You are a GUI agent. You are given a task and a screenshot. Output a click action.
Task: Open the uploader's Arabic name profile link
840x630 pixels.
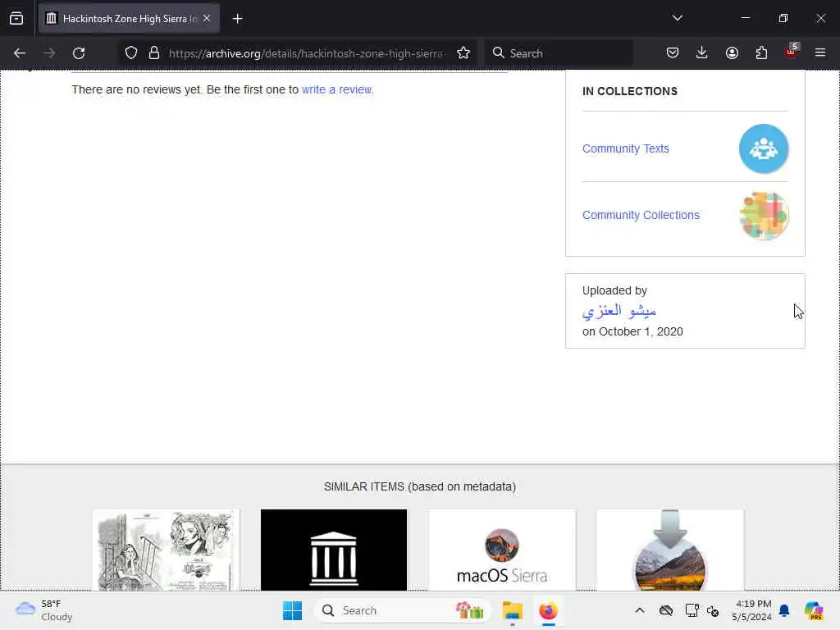tap(619, 311)
